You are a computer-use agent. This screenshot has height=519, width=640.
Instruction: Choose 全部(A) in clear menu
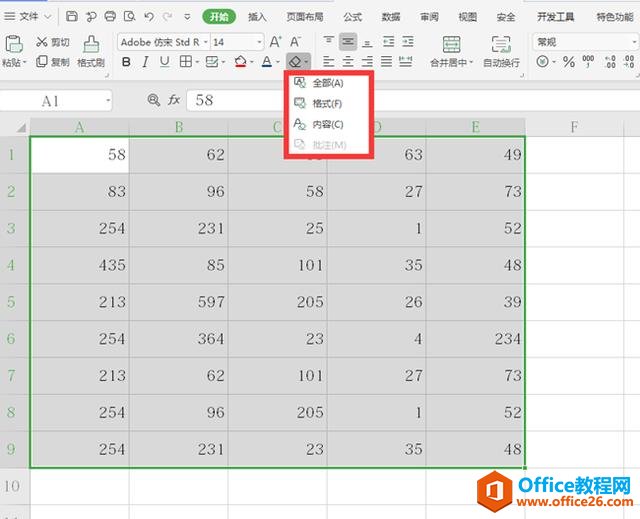(329, 83)
